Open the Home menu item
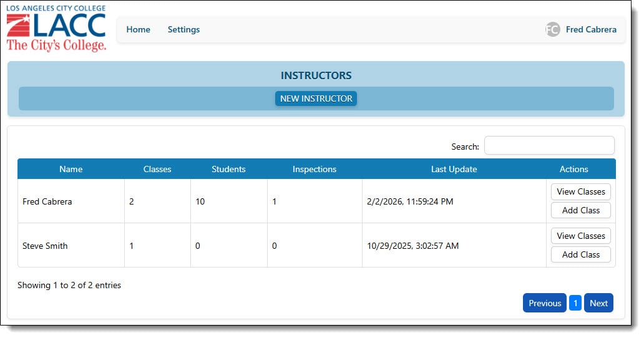This screenshot has width=644, height=338. click(x=138, y=29)
